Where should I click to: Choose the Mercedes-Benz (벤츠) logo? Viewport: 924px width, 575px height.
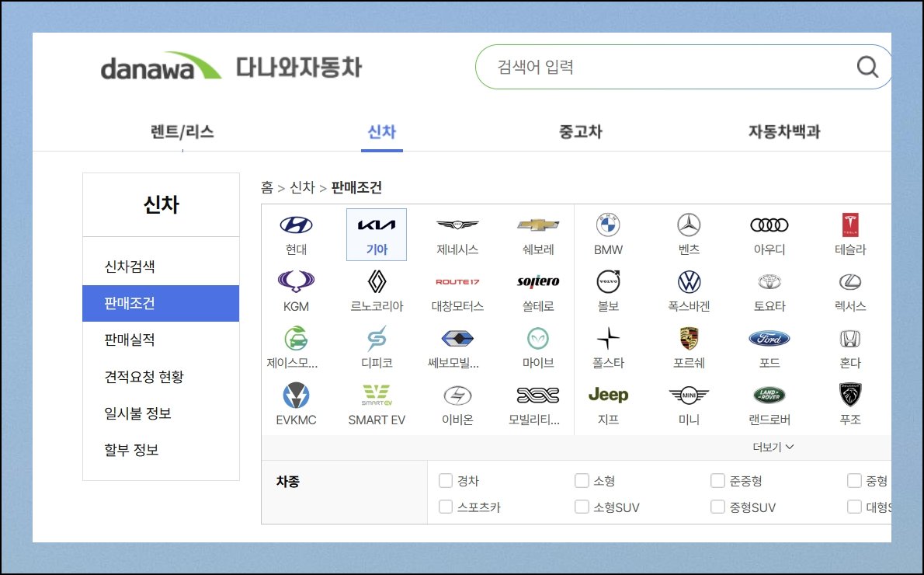click(689, 225)
